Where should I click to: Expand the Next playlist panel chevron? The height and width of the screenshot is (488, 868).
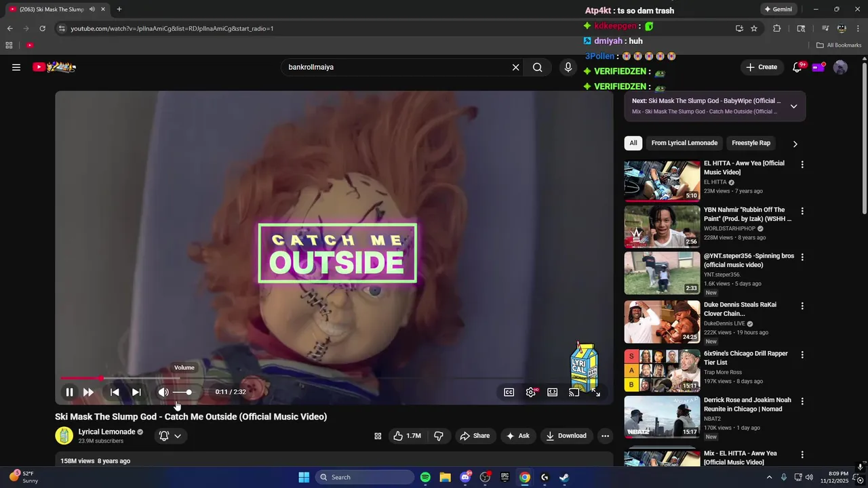[x=793, y=106]
